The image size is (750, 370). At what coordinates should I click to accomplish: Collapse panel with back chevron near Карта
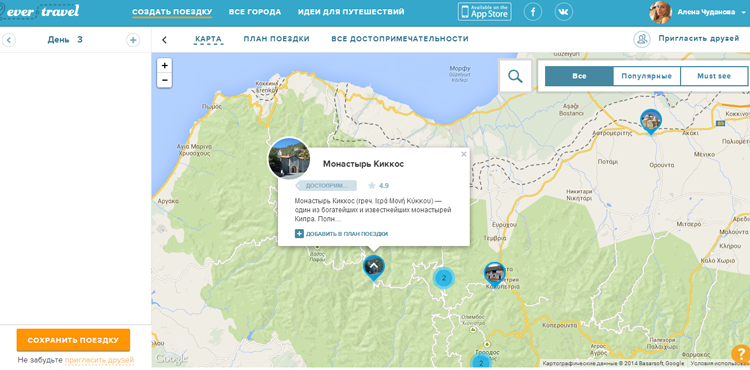pos(165,40)
